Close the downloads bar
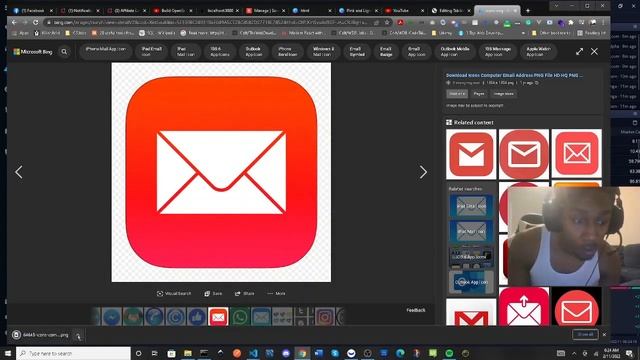The height and width of the screenshot is (360, 640). [x=604, y=334]
